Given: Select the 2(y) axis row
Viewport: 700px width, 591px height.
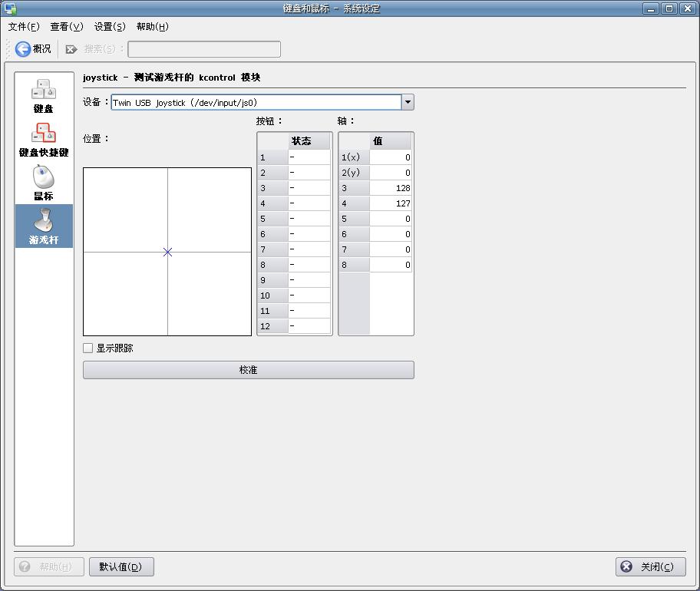Looking at the screenshot, I should [375, 173].
